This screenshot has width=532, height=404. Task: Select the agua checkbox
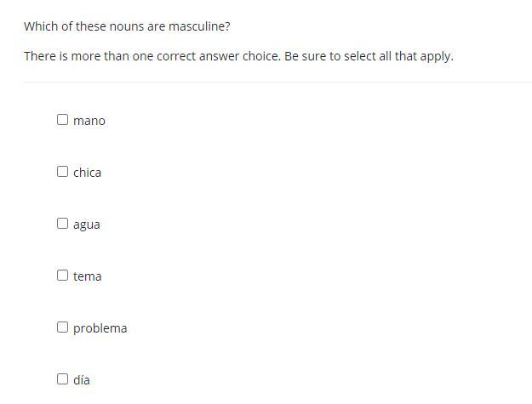click(62, 224)
